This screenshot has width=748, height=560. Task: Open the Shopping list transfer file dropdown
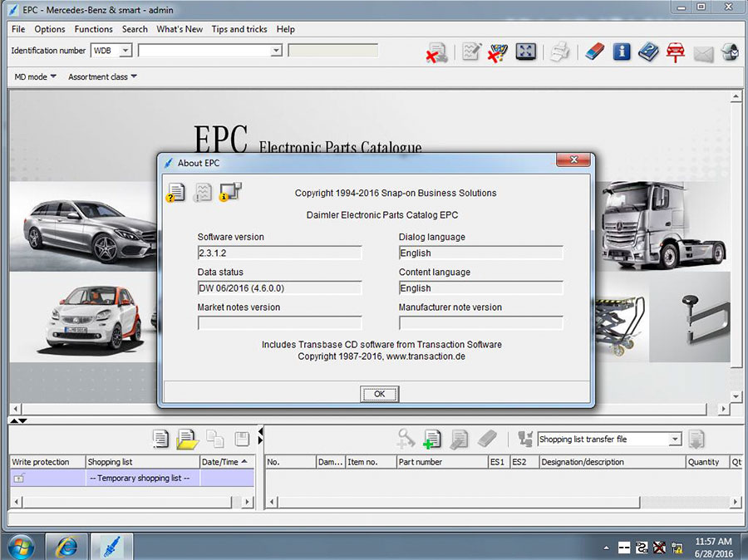click(x=675, y=440)
